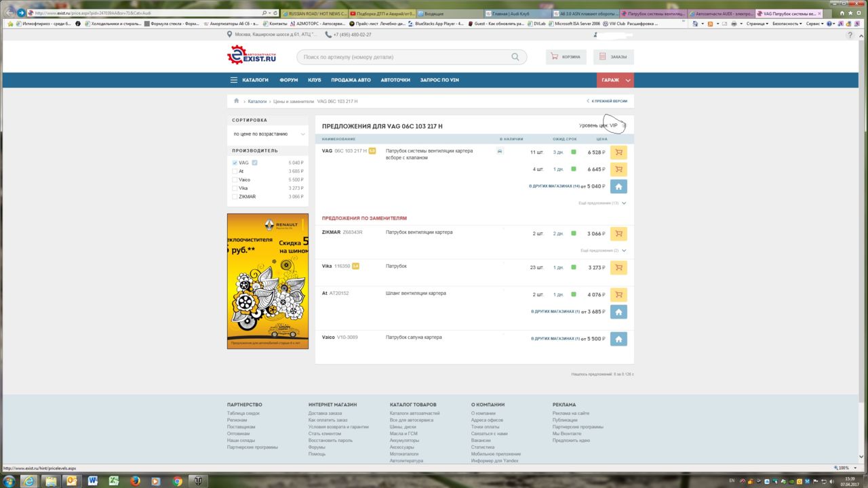The height and width of the screenshot is (488, 868).
Task: Switch to the Входящие browser tab
Action: [x=451, y=13]
